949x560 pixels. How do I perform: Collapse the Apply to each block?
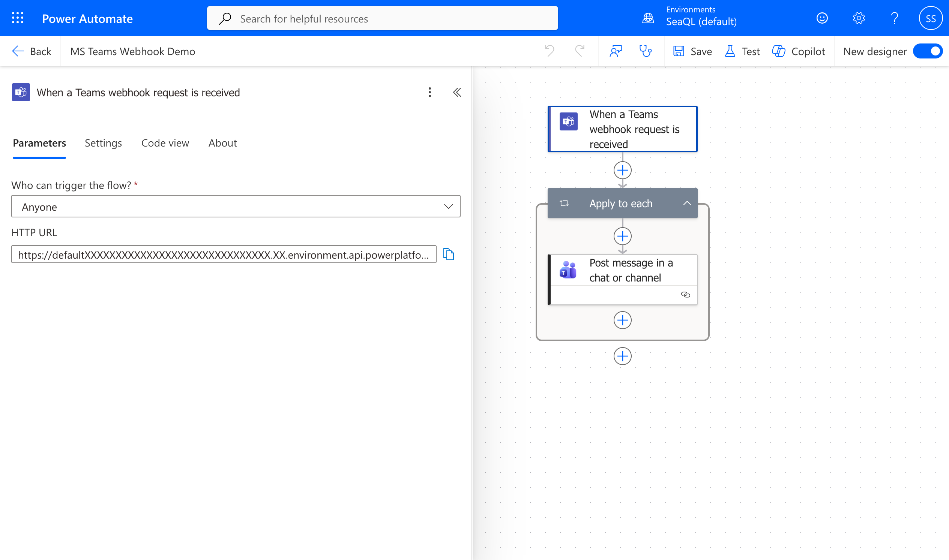[687, 204]
